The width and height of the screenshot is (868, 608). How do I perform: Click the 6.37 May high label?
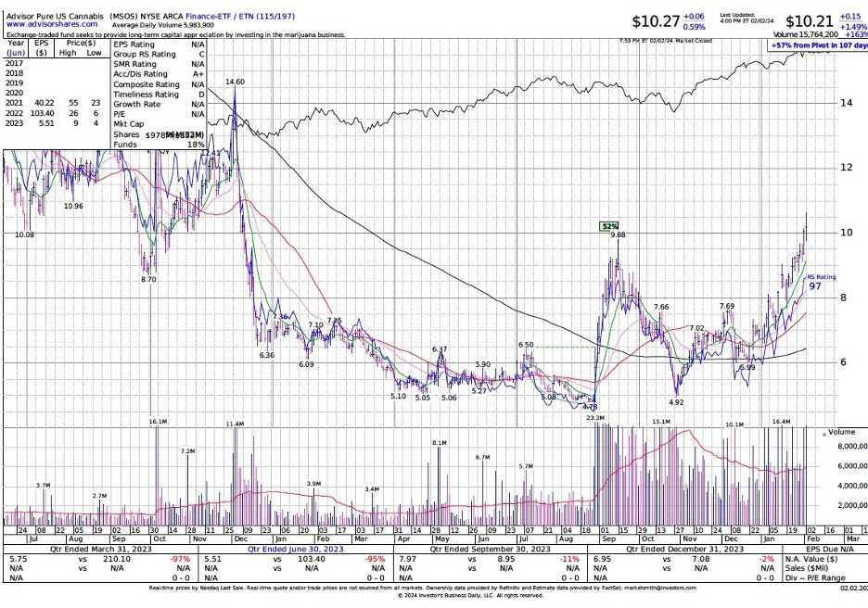coord(440,349)
